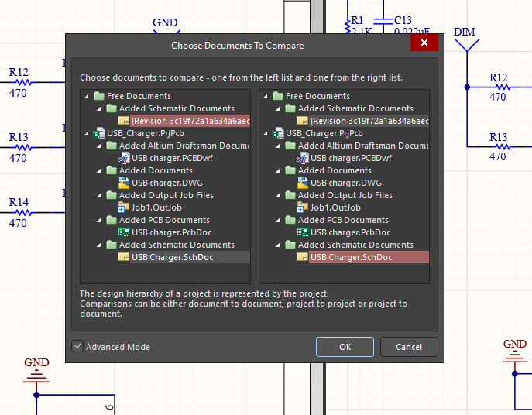
Task: Click USB charger.DWG file icon in right list
Action: pyautogui.click(x=302, y=183)
